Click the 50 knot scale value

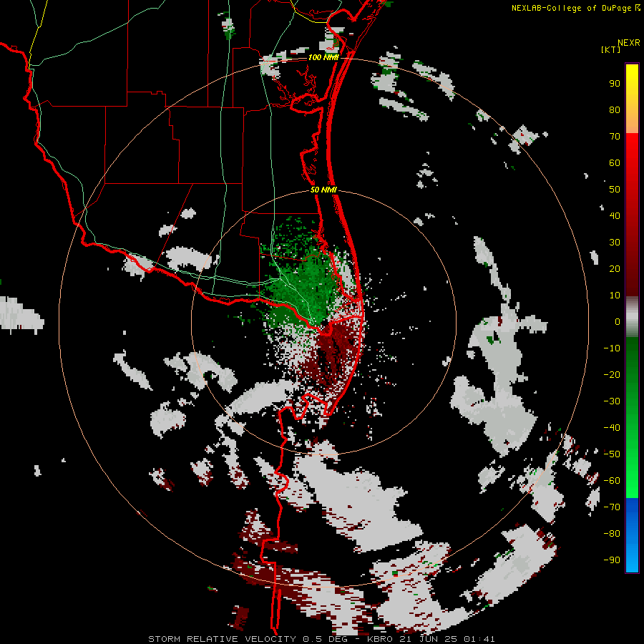[615, 190]
